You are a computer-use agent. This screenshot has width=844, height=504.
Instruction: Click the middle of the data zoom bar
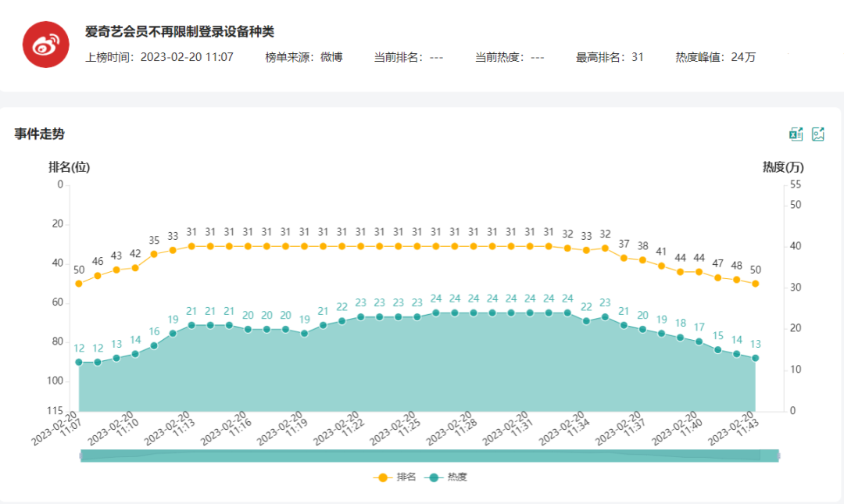point(430,456)
